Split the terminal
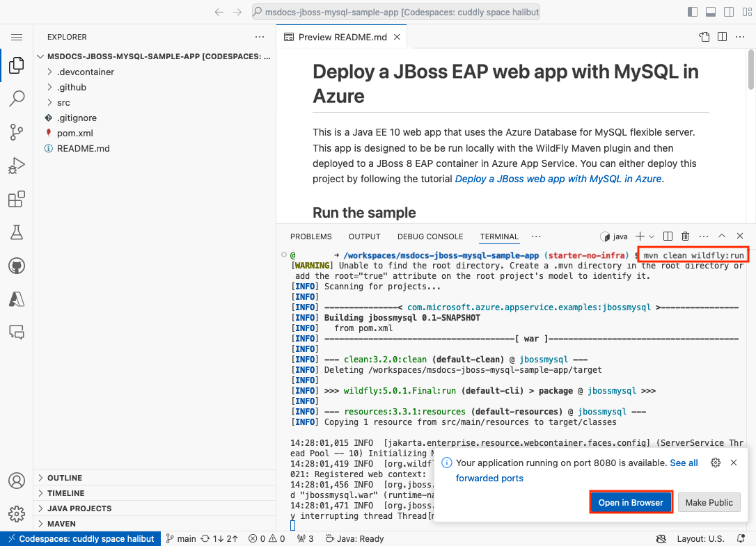 (668, 236)
